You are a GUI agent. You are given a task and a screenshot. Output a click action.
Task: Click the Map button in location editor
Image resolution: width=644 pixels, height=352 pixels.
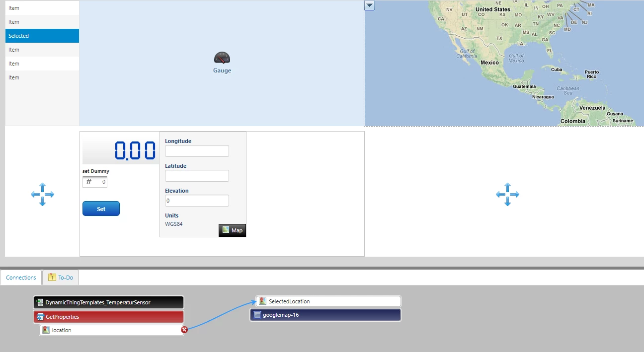click(233, 230)
